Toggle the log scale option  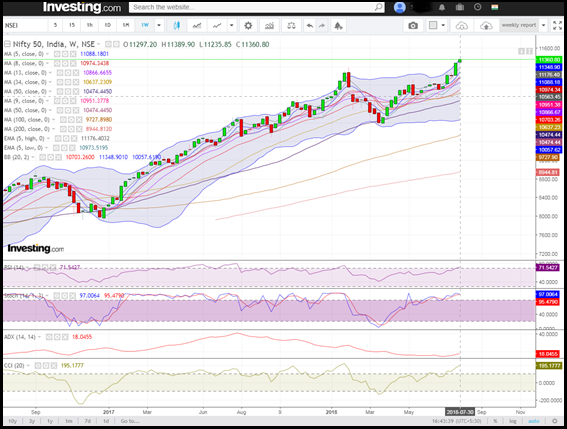coord(513,421)
